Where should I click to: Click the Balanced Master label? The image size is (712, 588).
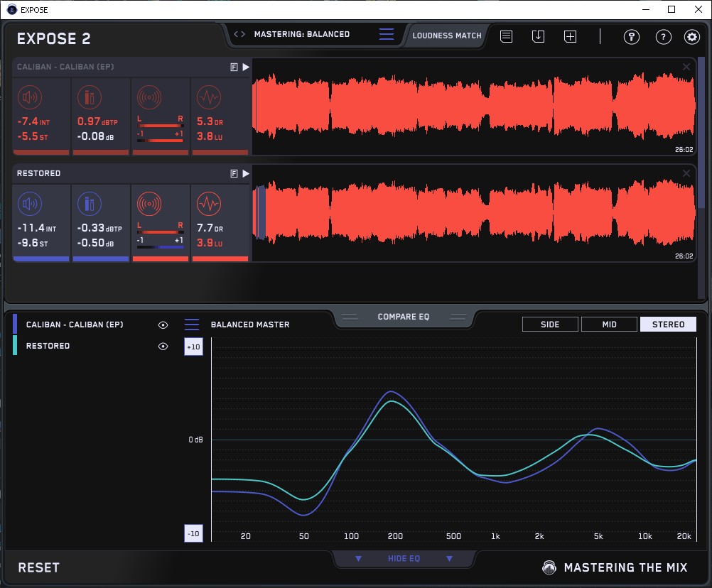[x=249, y=325]
